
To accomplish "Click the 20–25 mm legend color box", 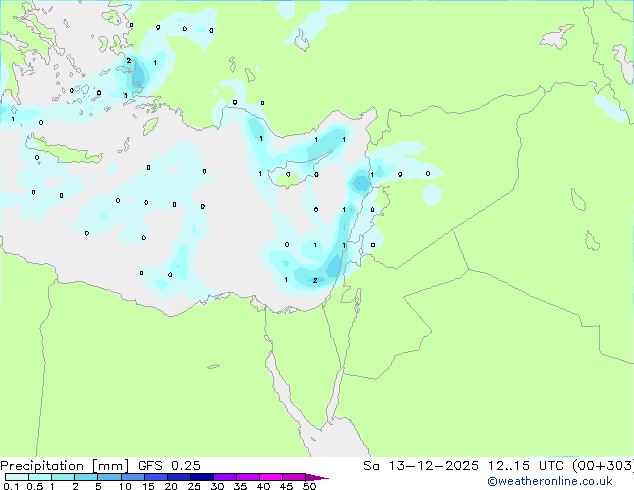I will [178, 477].
